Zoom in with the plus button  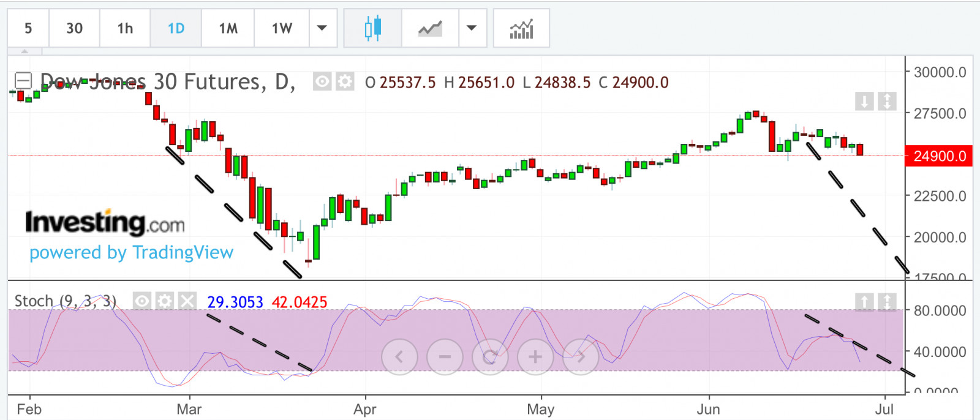[x=535, y=356]
